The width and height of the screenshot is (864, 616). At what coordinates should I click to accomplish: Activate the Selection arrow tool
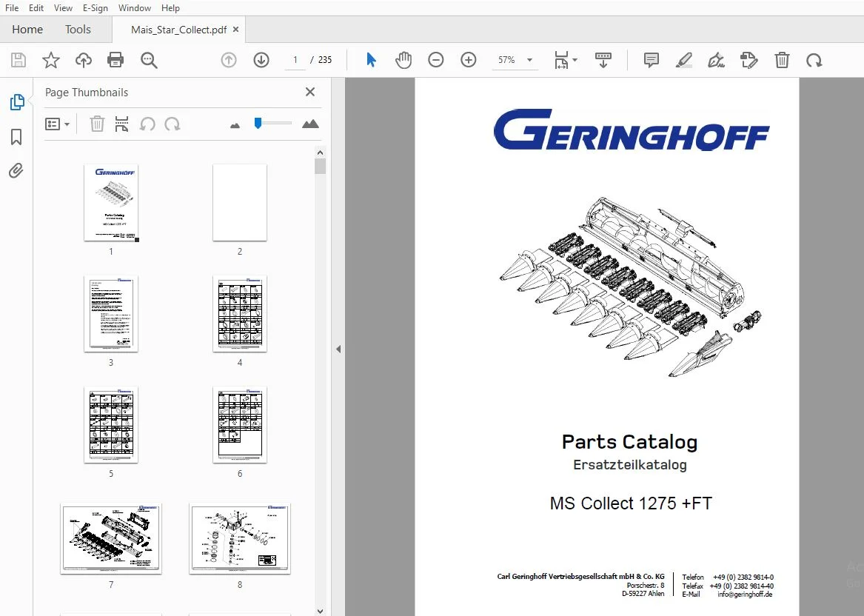click(371, 59)
